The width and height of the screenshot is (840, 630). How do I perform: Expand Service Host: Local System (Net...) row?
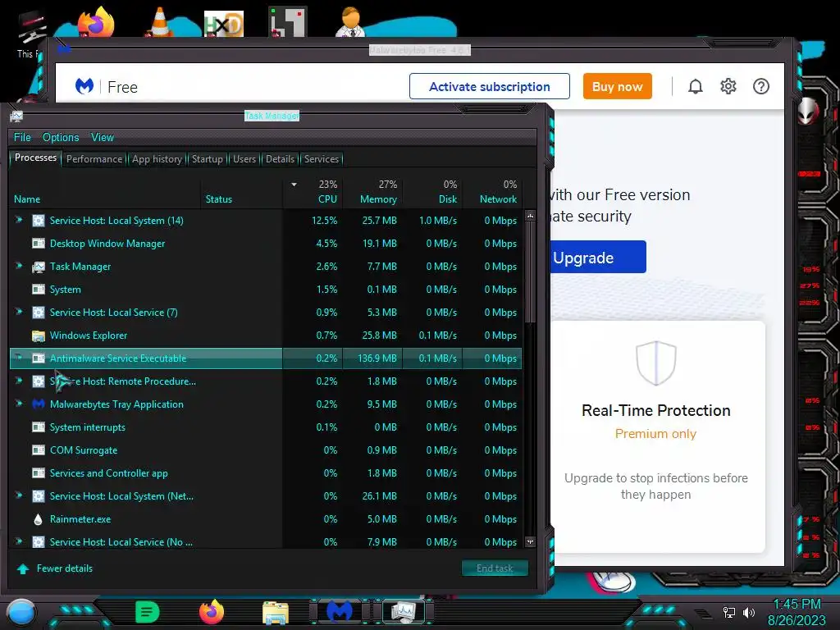pos(19,495)
